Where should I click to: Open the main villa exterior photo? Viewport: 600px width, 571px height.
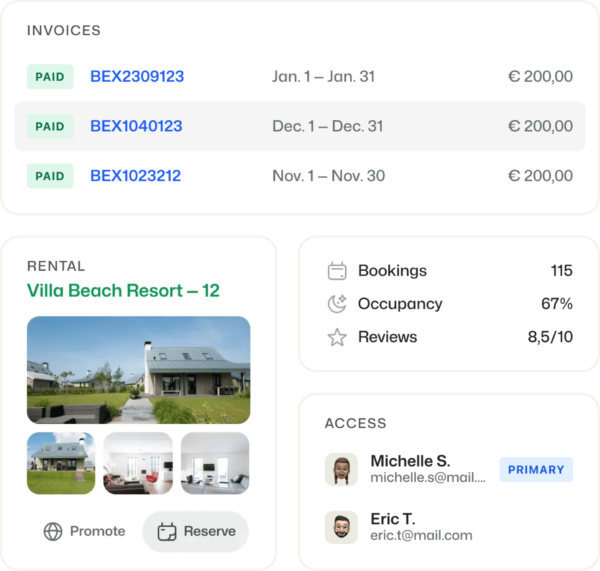[138, 370]
